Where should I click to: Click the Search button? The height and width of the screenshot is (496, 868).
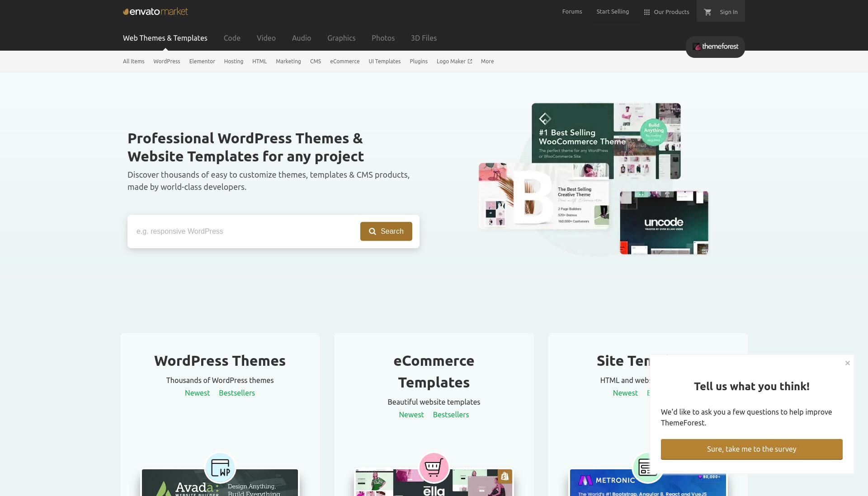386,231
